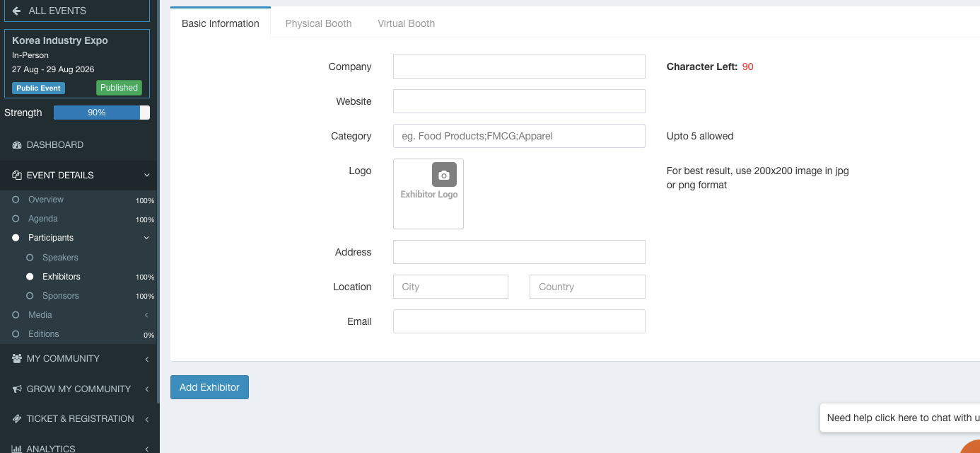
Task: Select the Editions circle bullet
Action: click(x=16, y=334)
